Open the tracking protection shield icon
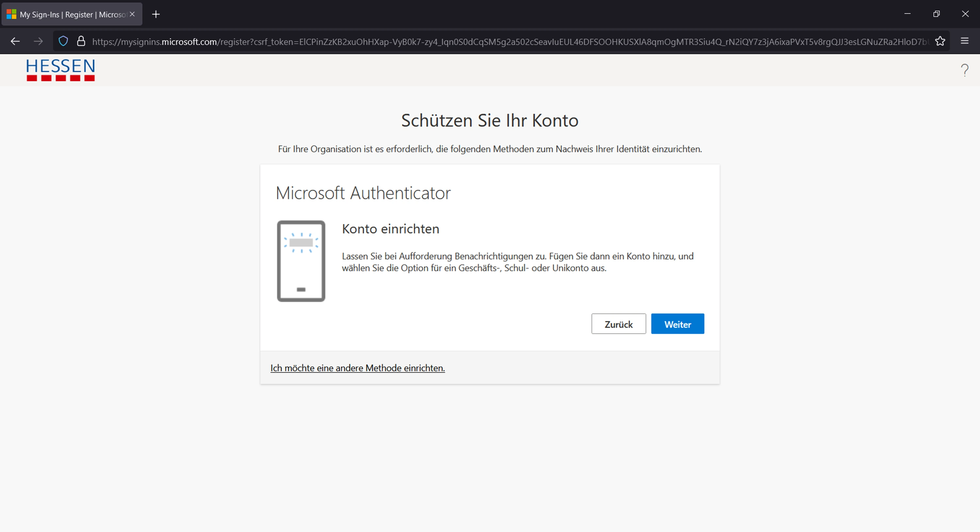 pos(63,41)
